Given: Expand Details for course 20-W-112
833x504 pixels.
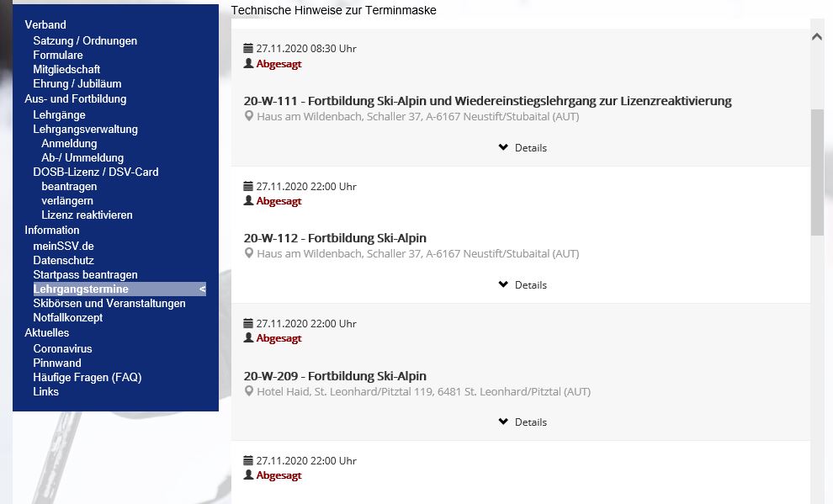Looking at the screenshot, I should (523, 285).
